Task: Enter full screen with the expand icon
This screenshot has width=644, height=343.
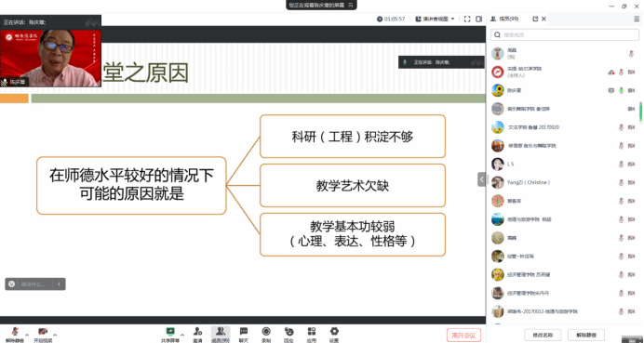Action: (x=467, y=19)
